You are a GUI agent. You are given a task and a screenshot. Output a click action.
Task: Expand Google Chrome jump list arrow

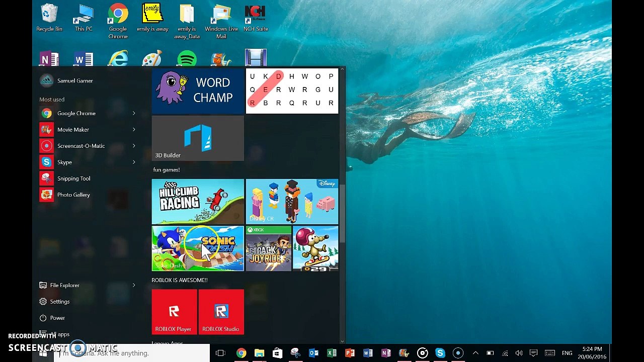(x=134, y=113)
